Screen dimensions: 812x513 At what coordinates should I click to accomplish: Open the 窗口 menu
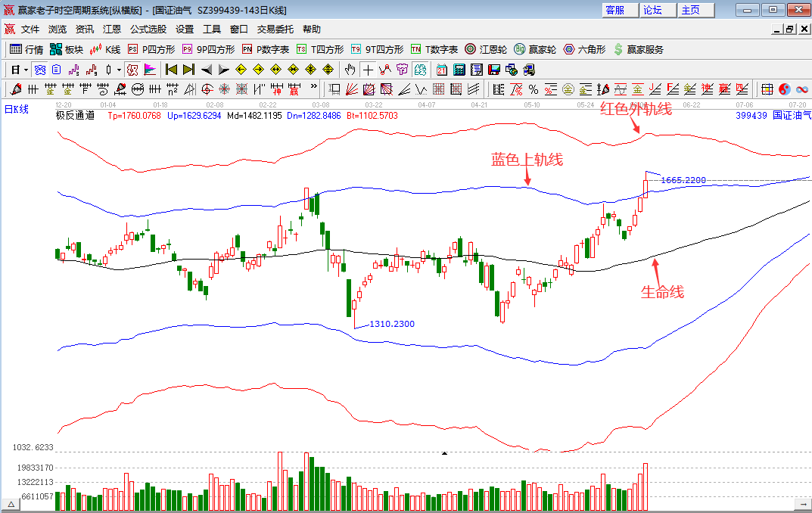coord(238,29)
